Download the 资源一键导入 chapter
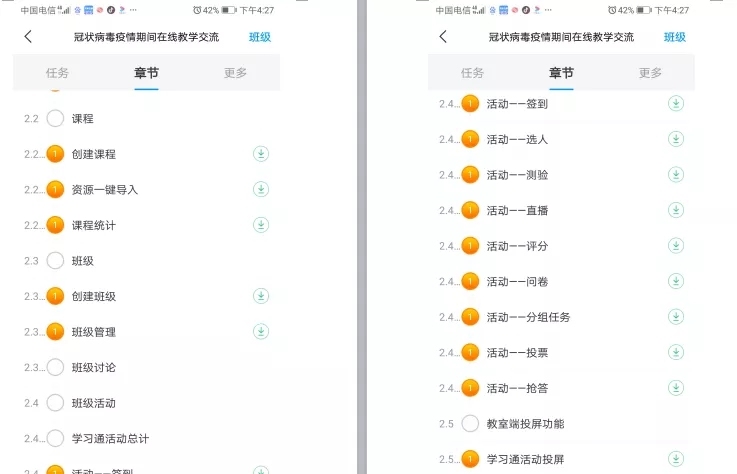This screenshot has width=737, height=474. [261, 190]
